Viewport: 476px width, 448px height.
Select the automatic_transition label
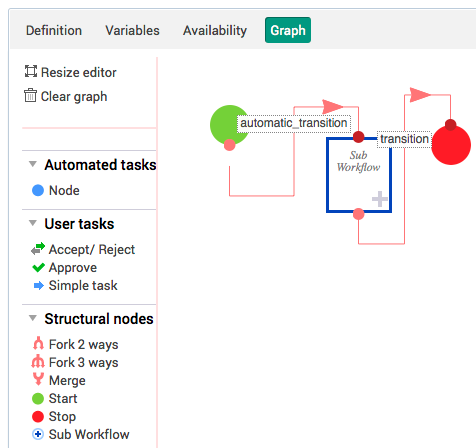[x=294, y=124]
